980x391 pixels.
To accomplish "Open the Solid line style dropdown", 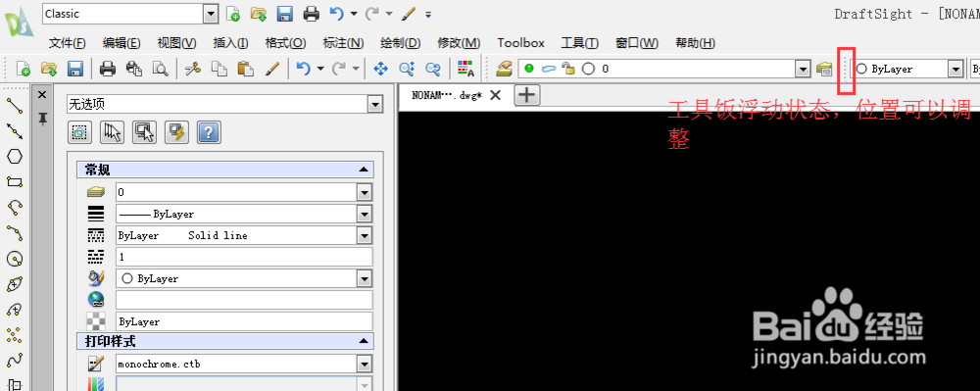I will (x=365, y=235).
